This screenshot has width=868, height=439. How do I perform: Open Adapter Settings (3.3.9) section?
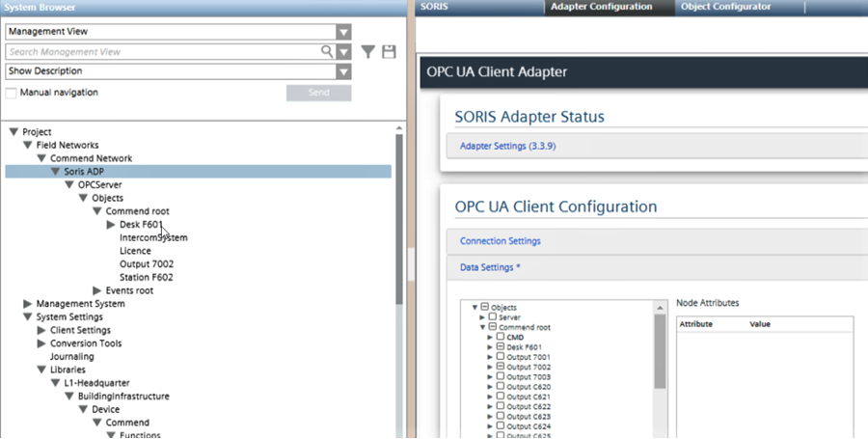(507, 146)
